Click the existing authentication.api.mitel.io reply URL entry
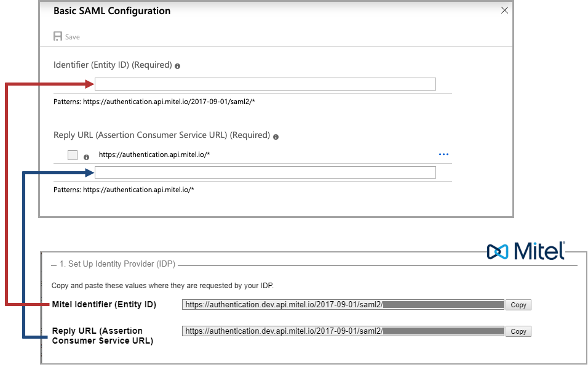588x367 pixels. (154, 155)
